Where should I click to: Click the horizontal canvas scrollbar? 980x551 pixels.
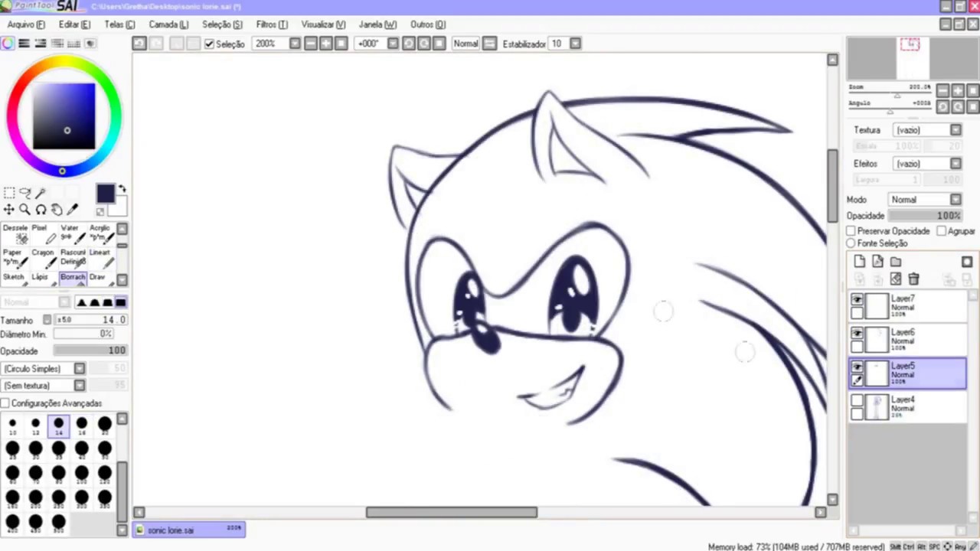point(452,512)
